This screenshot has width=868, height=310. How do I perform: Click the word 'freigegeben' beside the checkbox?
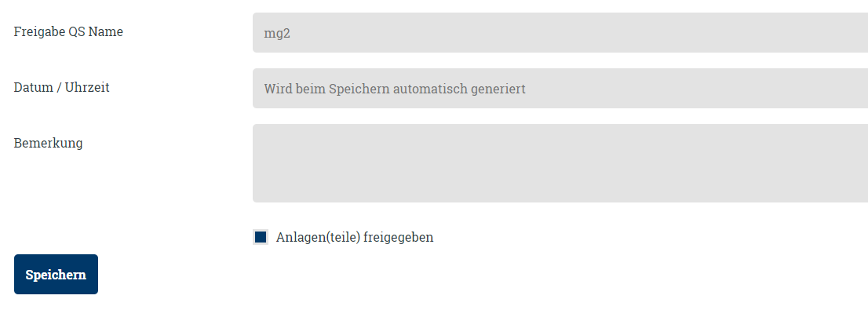pyautogui.click(x=399, y=238)
